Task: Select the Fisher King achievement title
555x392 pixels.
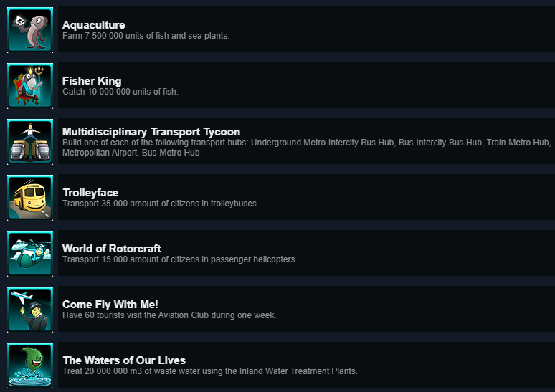Action: coord(92,81)
